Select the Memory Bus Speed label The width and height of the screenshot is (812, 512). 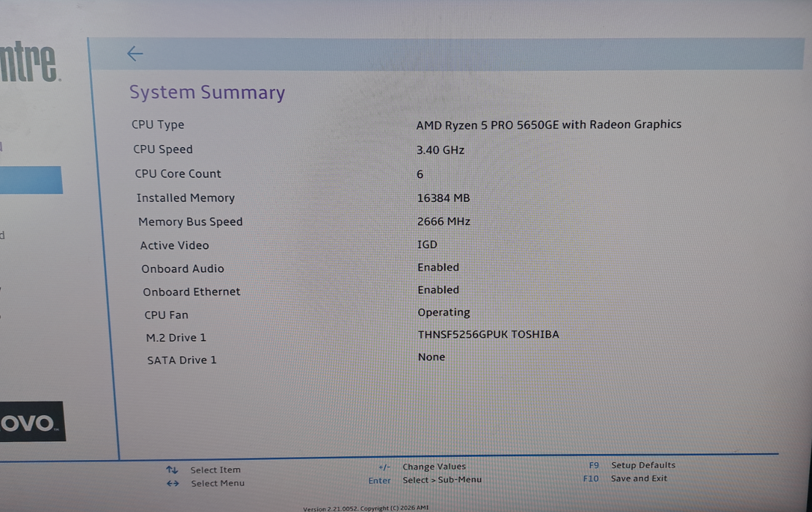[x=190, y=222]
